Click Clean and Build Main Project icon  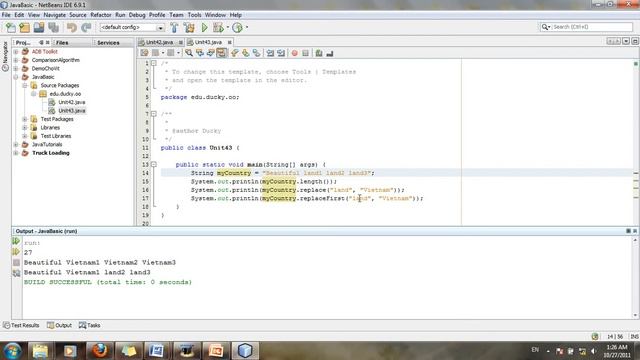coord(189,27)
